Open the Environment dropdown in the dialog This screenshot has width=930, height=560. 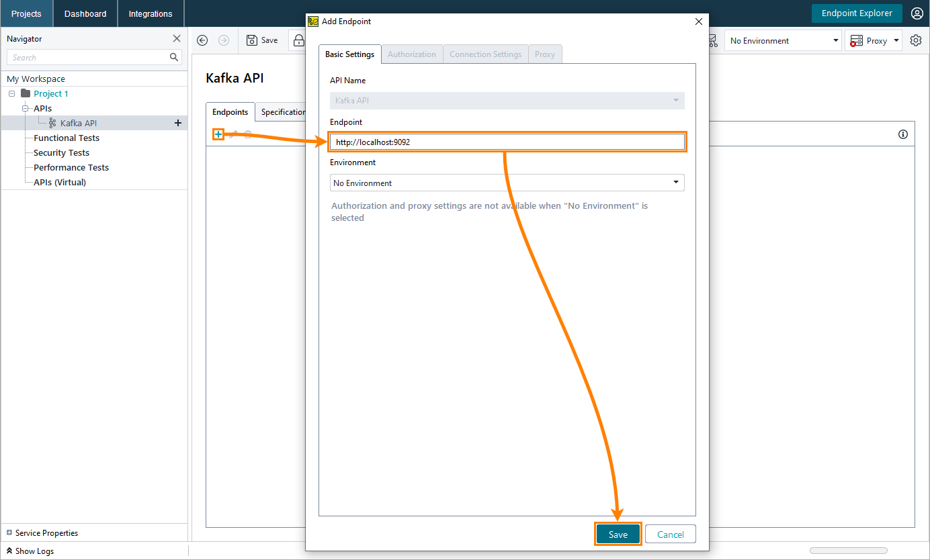pyautogui.click(x=506, y=182)
